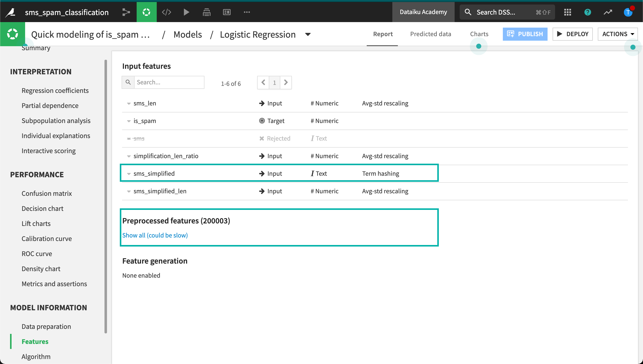643x364 pixels.
Task: Expand the sms_simplified feature details
Action: (x=129, y=174)
